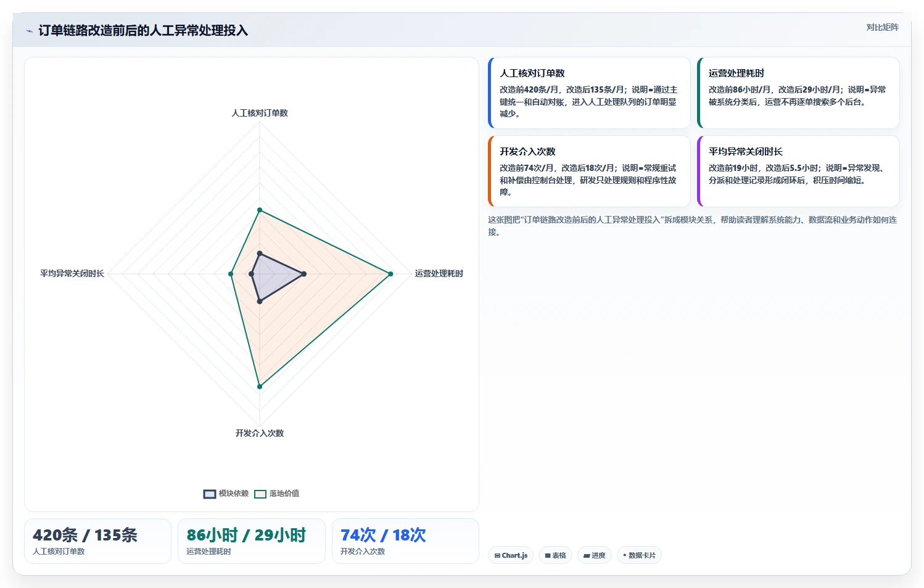Click the 420条 / 135条 stat value
Screen dimensions: 924x588
85,536
